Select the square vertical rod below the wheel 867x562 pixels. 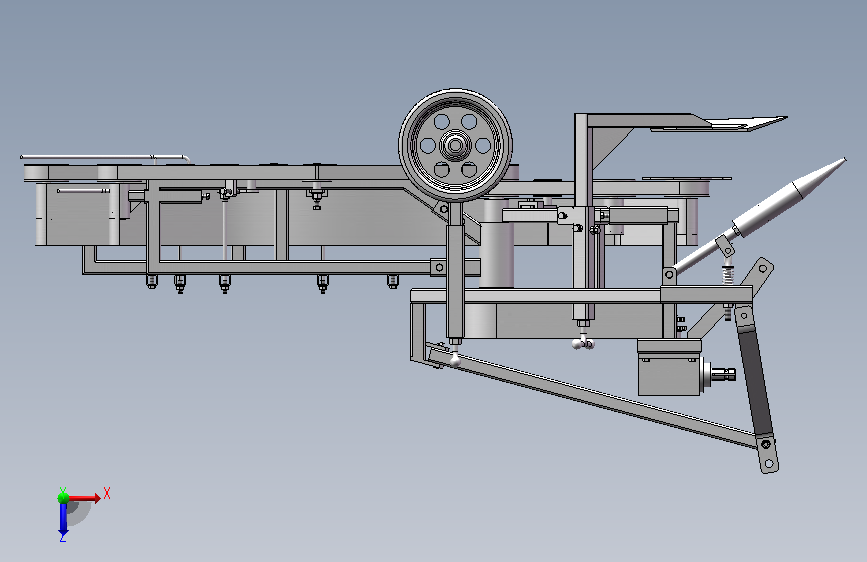pyautogui.click(x=455, y=274)
